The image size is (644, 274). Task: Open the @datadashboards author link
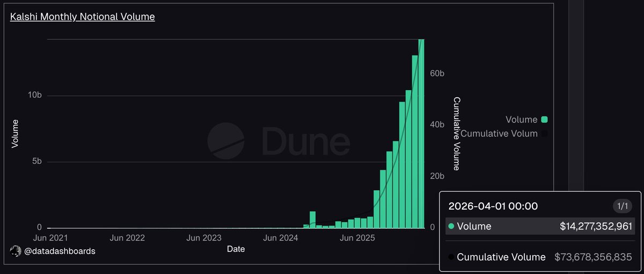(x=59, y=251)
